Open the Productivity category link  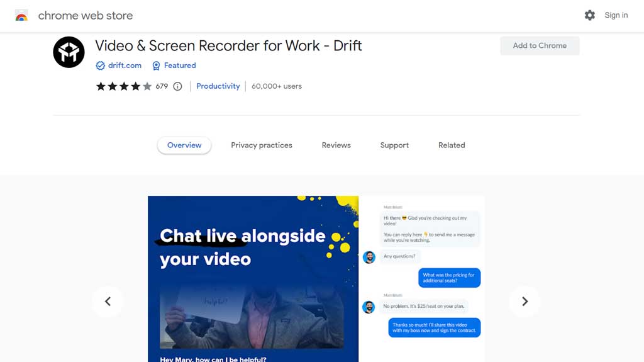point(218,86)
